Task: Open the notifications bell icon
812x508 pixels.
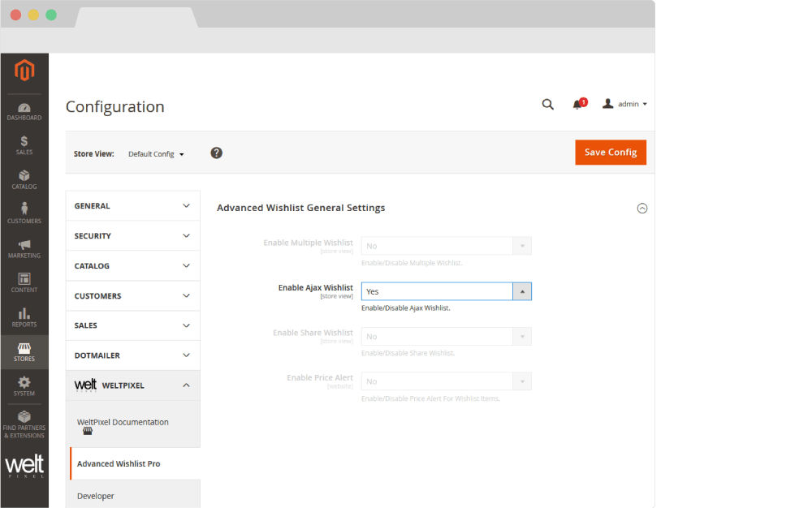Action: (x=577, y=105)
